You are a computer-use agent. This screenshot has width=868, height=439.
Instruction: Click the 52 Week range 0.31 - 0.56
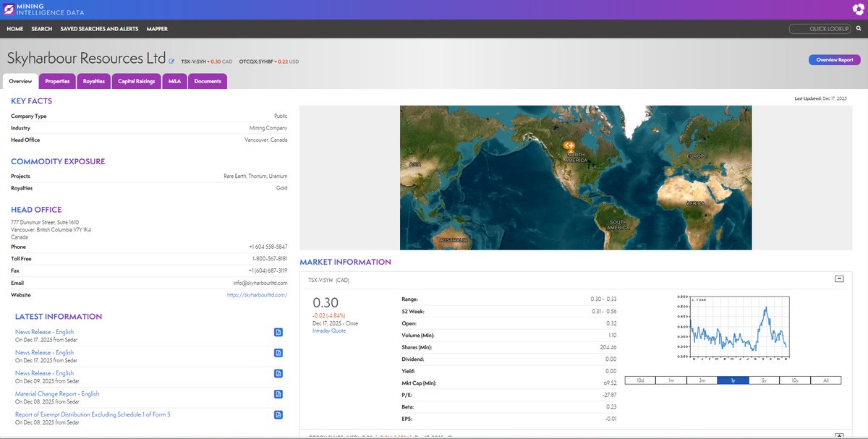[604, 311]
